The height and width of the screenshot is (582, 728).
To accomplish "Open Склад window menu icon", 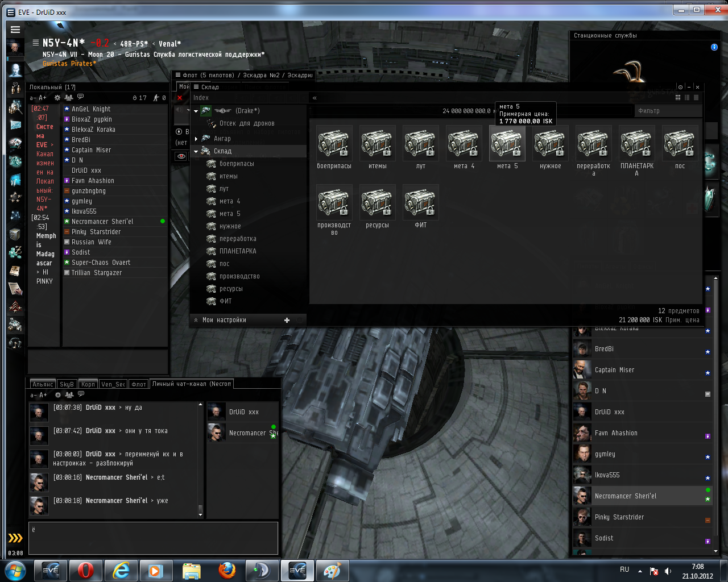I will 196,87.
